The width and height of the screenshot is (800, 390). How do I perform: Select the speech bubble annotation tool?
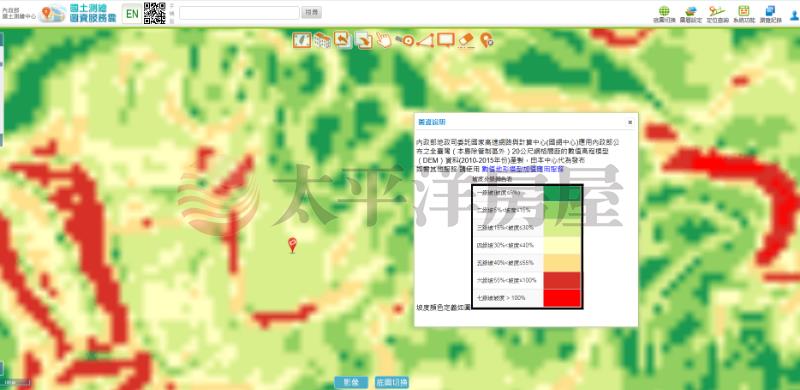pos(445,40)
